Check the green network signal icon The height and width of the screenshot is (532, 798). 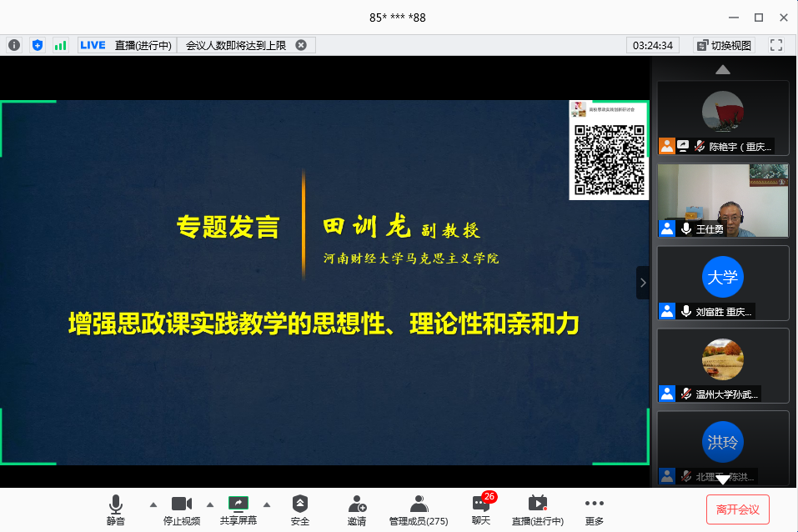[60, 45]
